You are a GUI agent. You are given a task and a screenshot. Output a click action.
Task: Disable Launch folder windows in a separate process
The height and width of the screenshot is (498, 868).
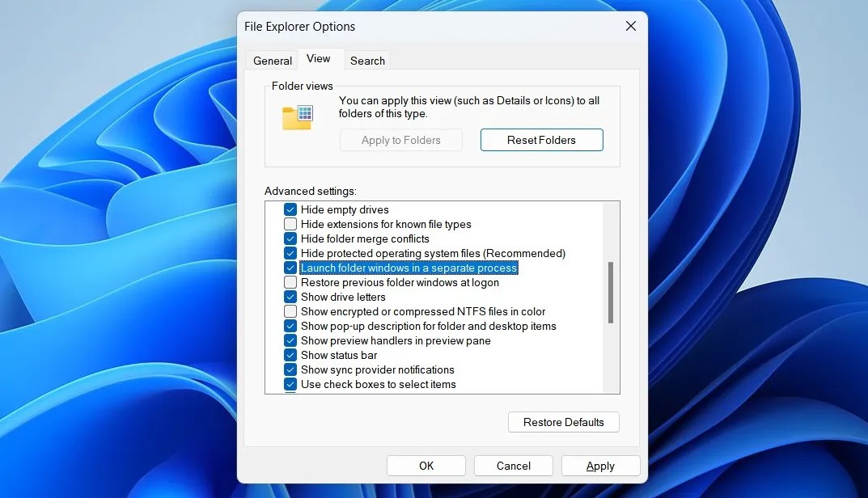tap(290, 268)
